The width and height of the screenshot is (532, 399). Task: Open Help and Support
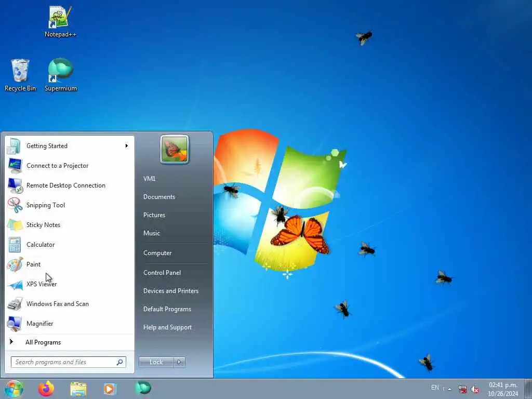coord(167,327)
